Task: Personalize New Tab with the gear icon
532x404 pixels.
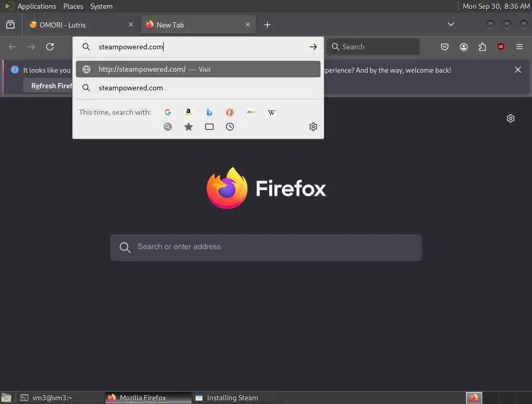Action: click(511, 118)
